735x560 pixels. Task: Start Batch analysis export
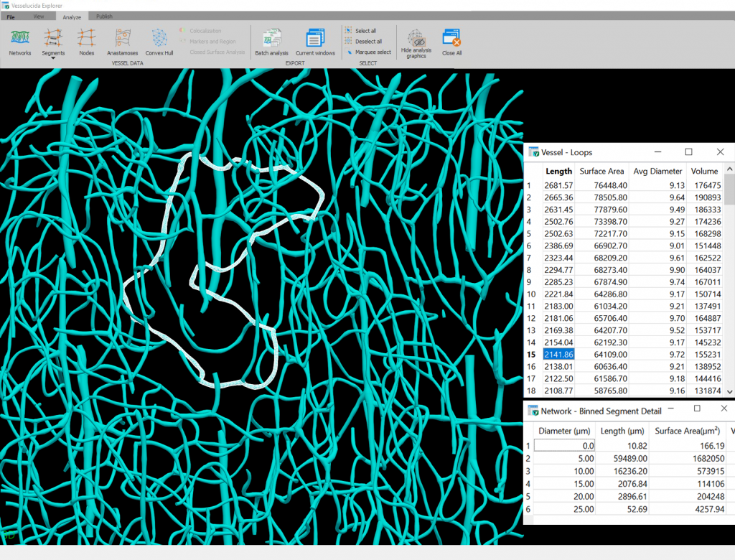271,42
